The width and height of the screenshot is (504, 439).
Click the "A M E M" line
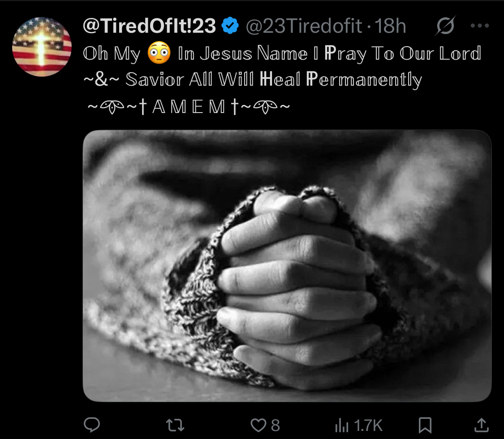[x=189, y=106]
